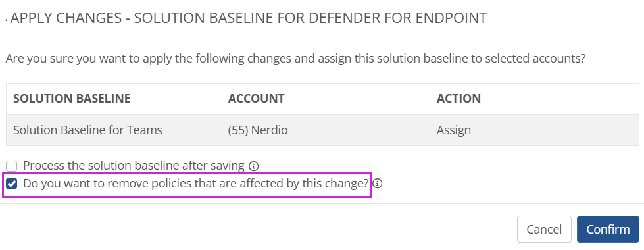Click the Are you sure confirmation question text
The height and width of the screenshot is (250, 644).
click(x=295, y=59)
